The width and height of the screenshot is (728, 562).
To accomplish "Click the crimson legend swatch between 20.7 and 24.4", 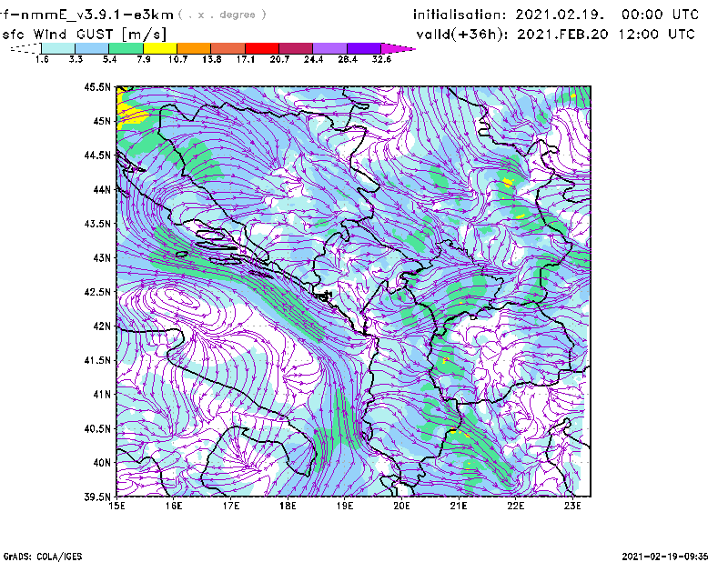I will click(x=296, y=48).
